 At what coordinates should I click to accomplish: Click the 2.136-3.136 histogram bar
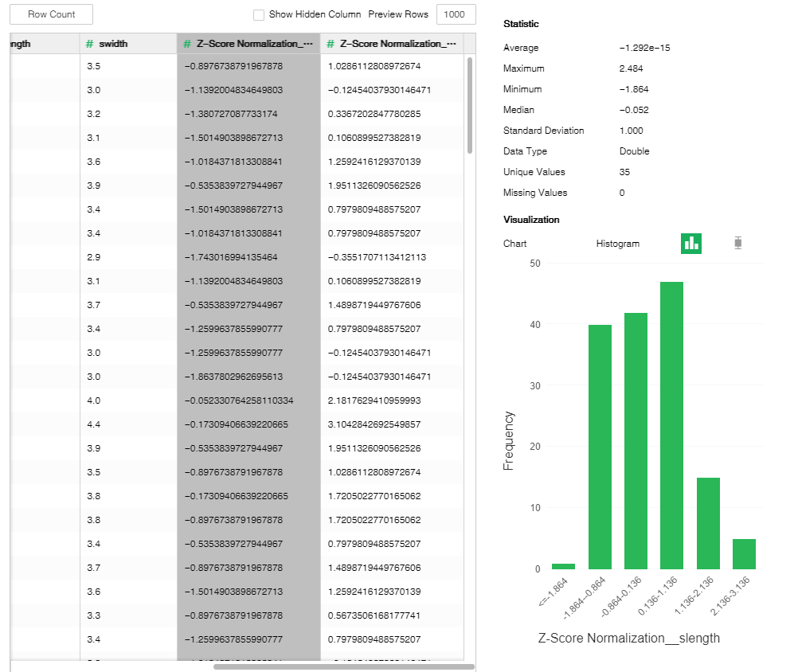744,553
